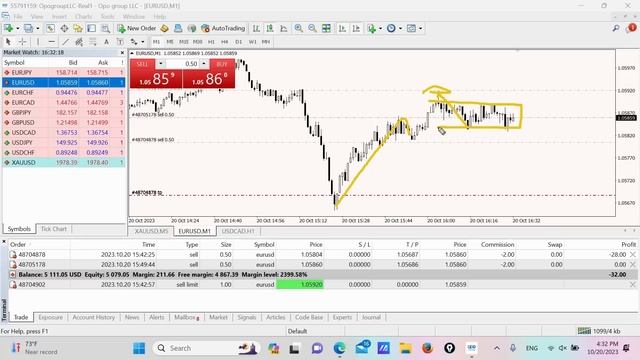Decrease trade volume with down arrow

160,64
